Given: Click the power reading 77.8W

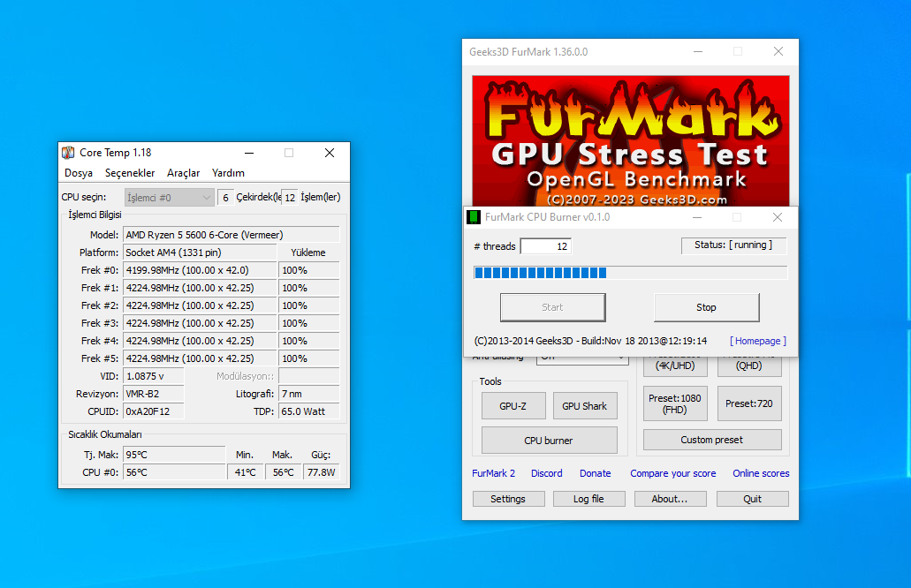Looking at the screenshot, I should click(322, 472).
